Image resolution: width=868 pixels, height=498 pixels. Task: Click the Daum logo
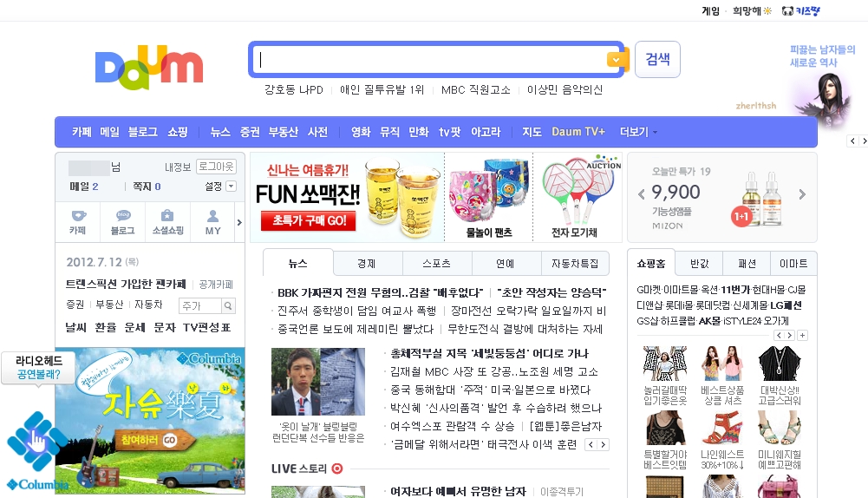click(x=149, y=68)
